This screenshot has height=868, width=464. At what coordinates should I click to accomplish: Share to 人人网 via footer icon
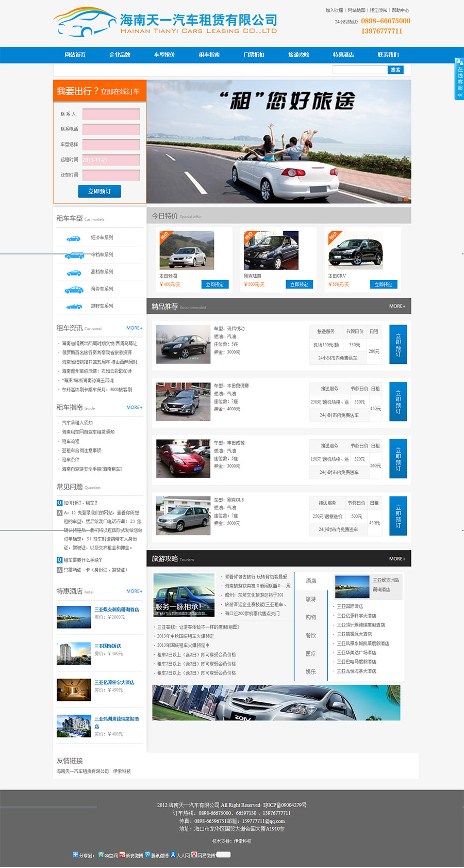point(173,855)
